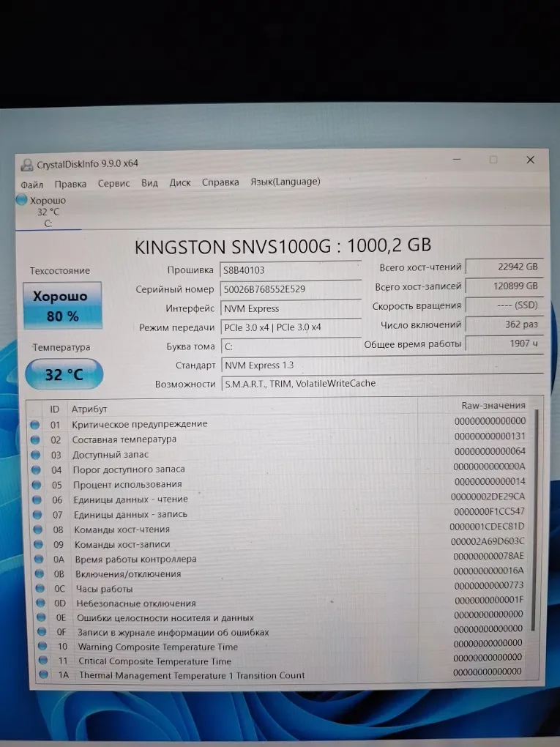Image resolution: width=560 pixels, height=747 pixels.
Task: Open the Язык(Language) menu
Action: pyautogui.click(x=285, y=182)
